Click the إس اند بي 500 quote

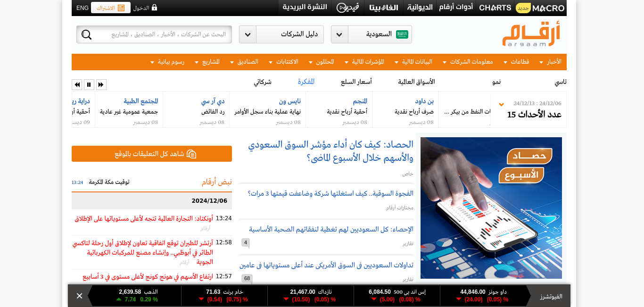[x=397, y=295]
